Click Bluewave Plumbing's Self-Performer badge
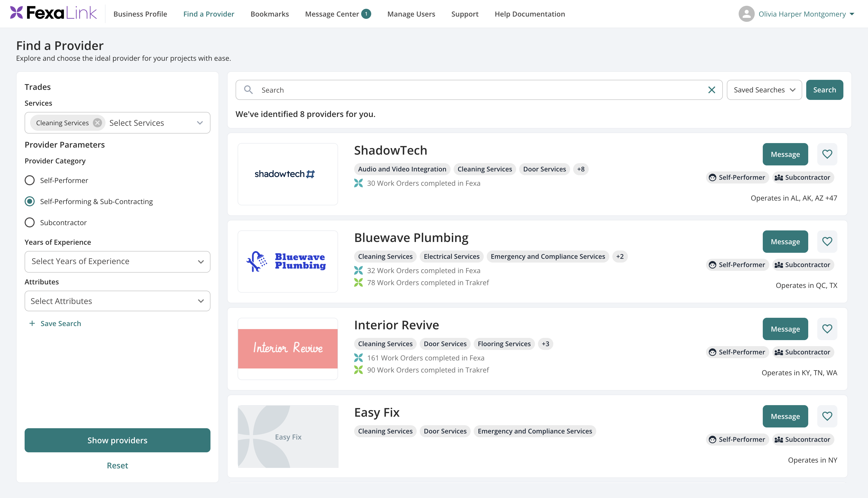Screen dimensions: 868x498 (x=737, y=265)
